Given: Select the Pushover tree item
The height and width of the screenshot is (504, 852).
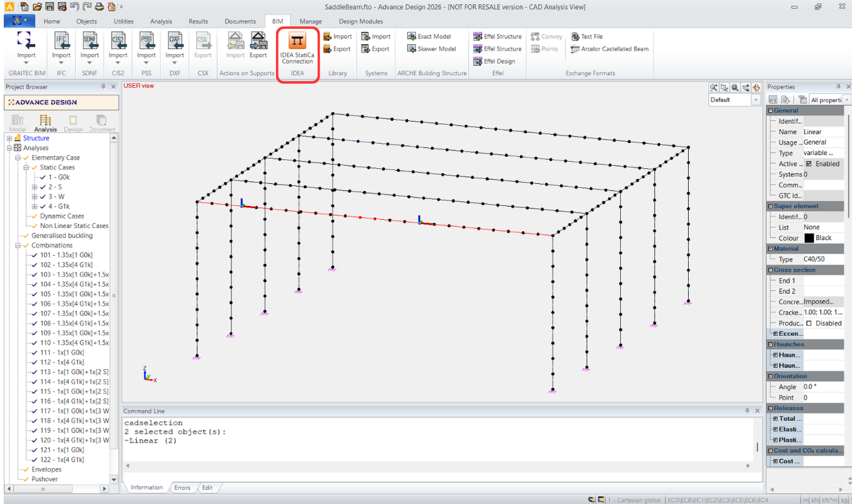Looking at the screenshot, I should tap(45, 479).
